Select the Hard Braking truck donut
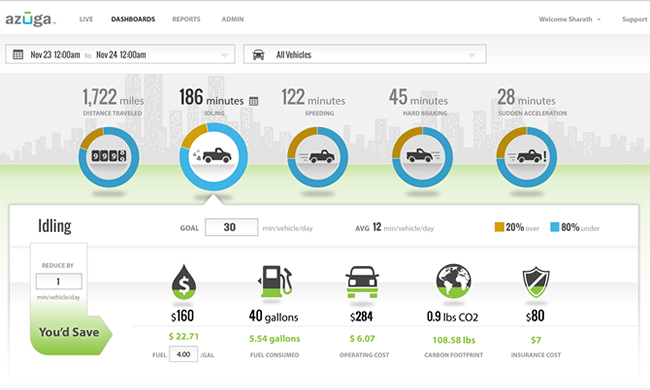 click(422, 157)
